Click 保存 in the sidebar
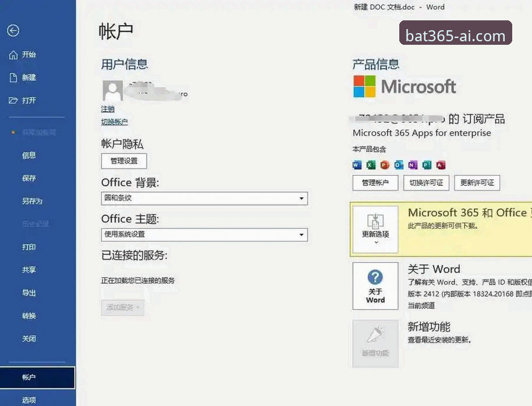532x406 pixels. (x=29, y=178)
